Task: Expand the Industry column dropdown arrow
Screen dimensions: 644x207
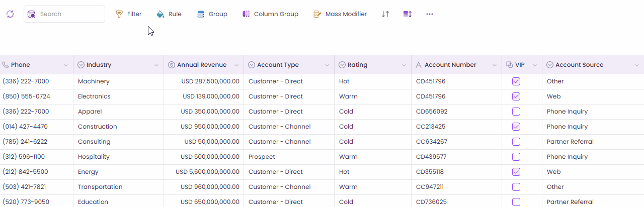Action: [x=156, y=65]
